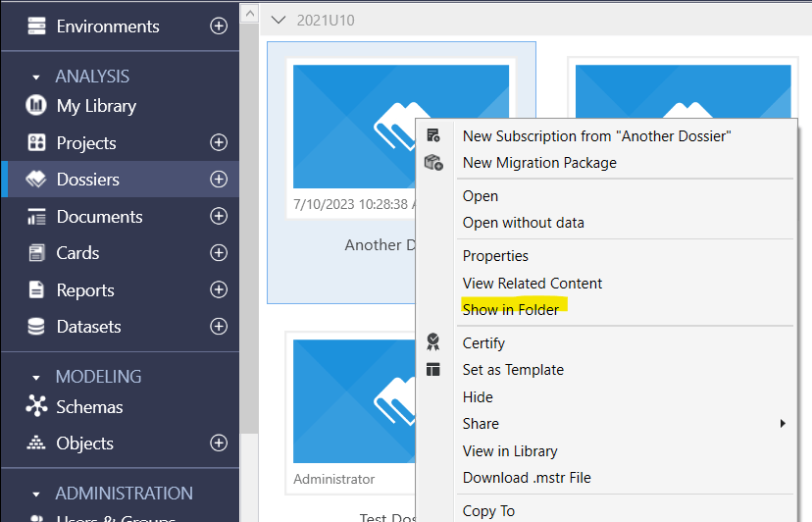Click the Schemas icon under Modeling
Screen dimensions: 812x522
tap(36, 407)
